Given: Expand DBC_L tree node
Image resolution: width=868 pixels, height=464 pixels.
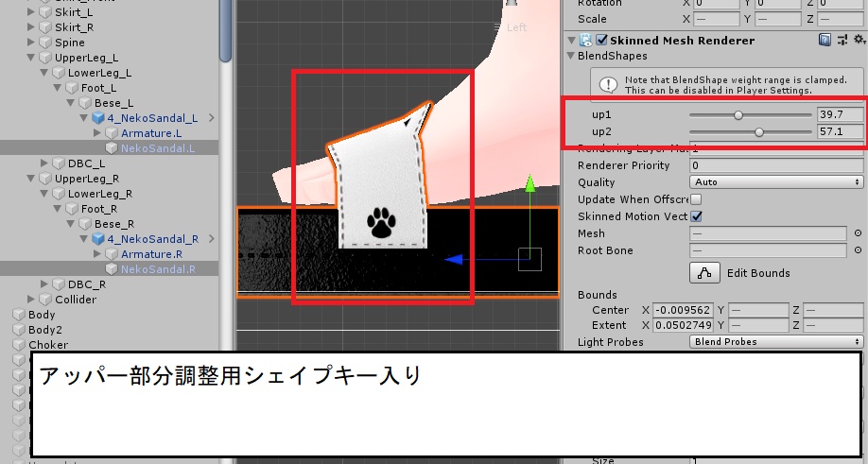Looking at the screenshot, I should 44,163.
